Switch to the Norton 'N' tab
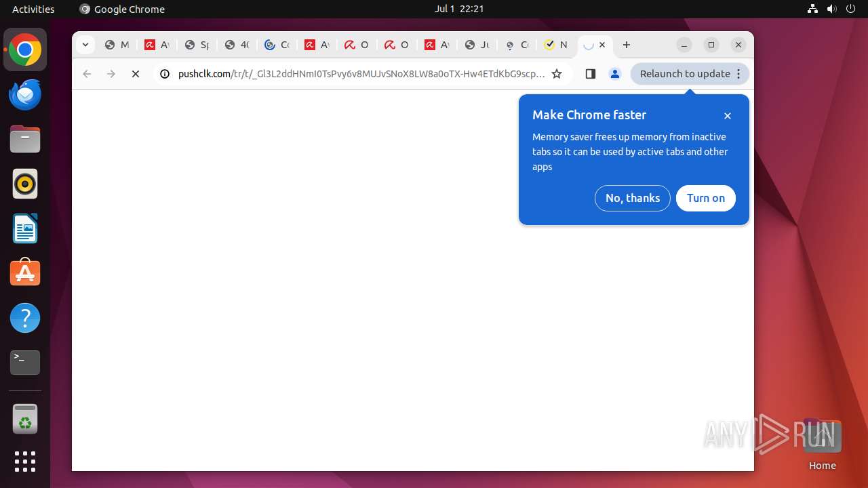This screenshot has width=868, height=488. tap(556, 45)
